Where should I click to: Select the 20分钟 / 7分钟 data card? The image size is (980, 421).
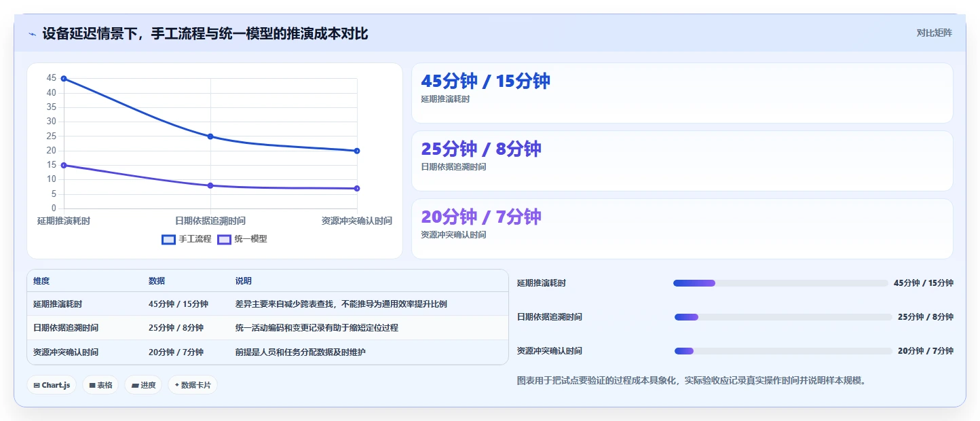[x=682, y=229]
